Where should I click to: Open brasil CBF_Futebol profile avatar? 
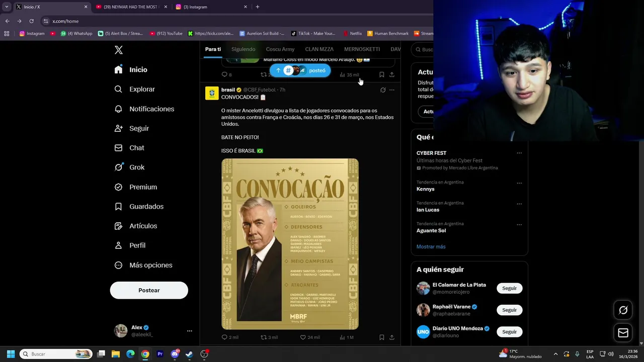click(x=212, y=94)
